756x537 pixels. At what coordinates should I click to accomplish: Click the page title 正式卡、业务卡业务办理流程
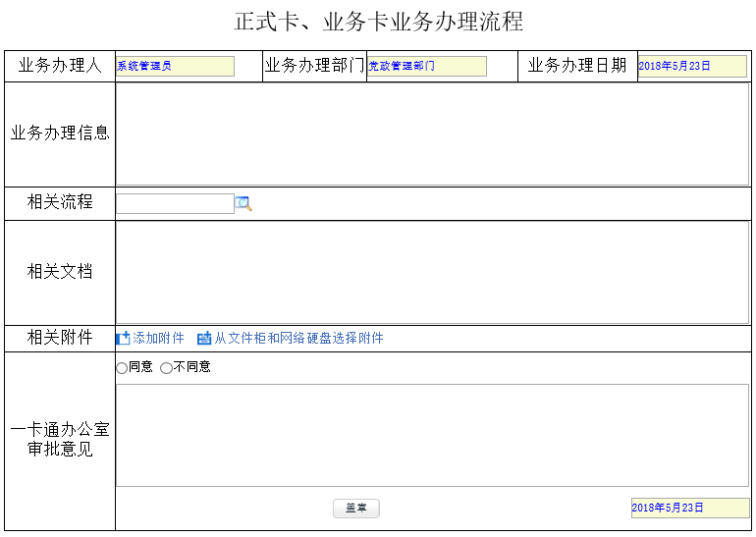(x=378, y=22)
